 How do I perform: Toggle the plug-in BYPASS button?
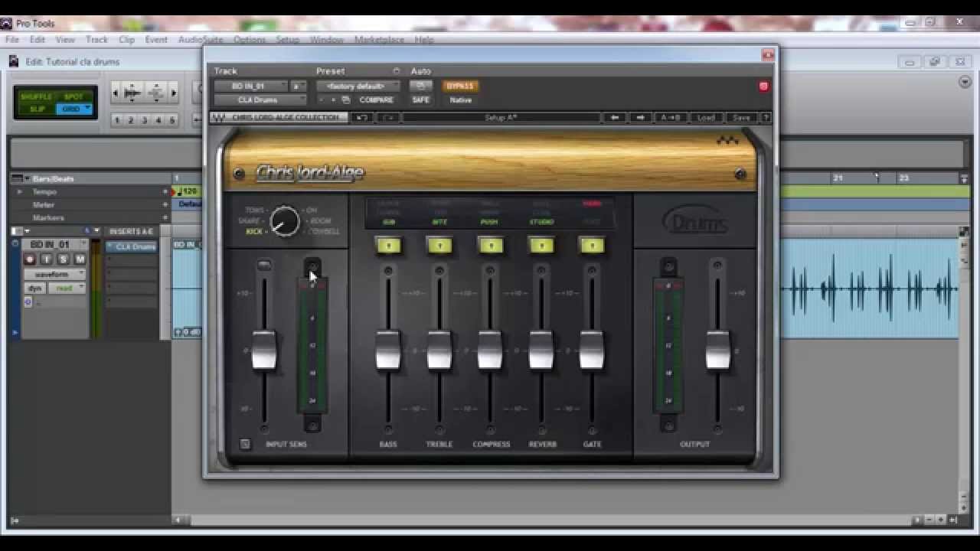(x=459, y=86)
